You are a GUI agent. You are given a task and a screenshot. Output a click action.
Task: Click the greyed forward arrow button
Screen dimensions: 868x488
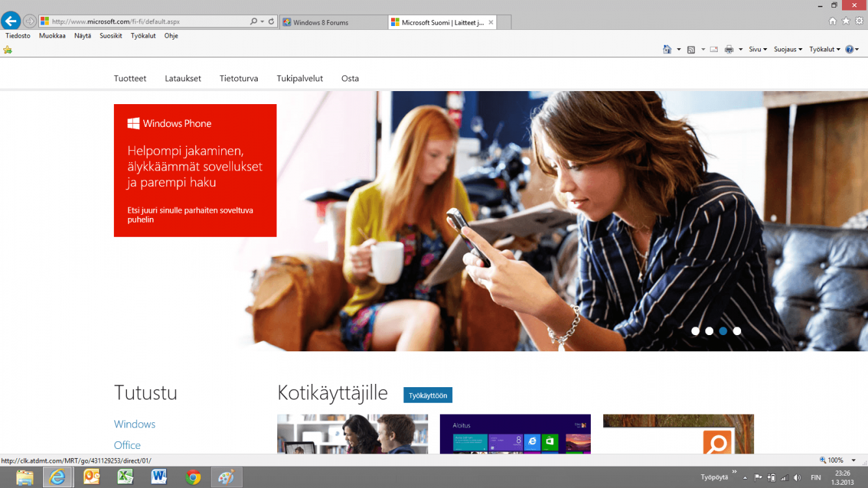29,21
